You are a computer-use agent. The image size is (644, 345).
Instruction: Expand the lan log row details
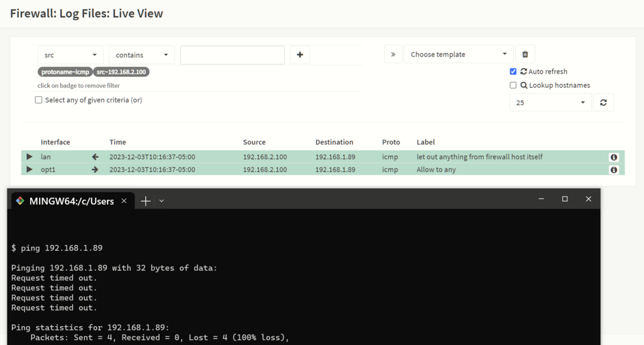click(x=29, y=156)
